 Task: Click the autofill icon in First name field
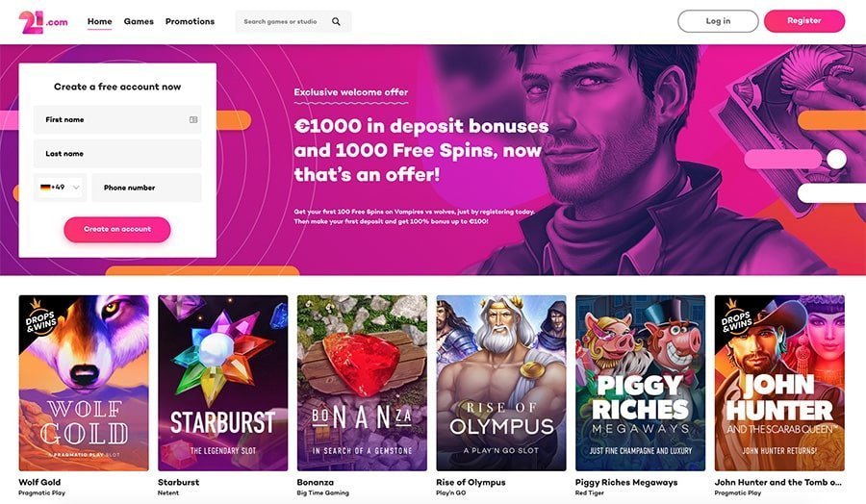(x=193, y=120)
